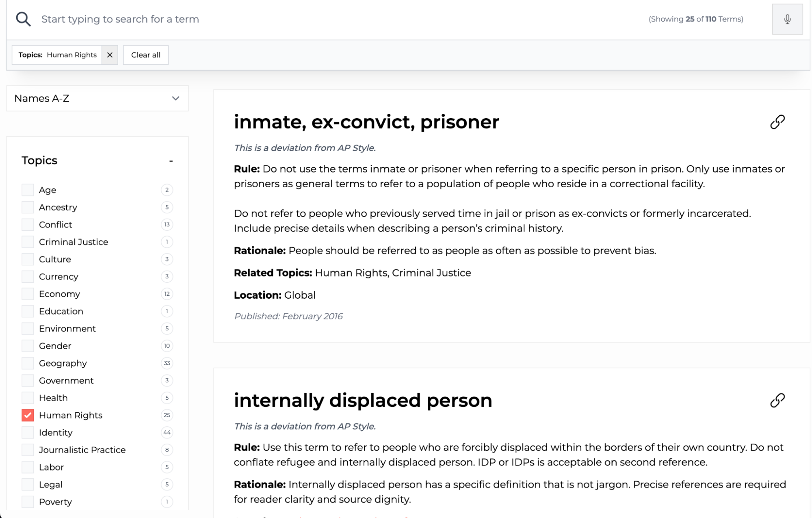Screen dimensions: 812x518
Task: Remove the Human Rights topic filter chip
Action: (x=110, y=55)
